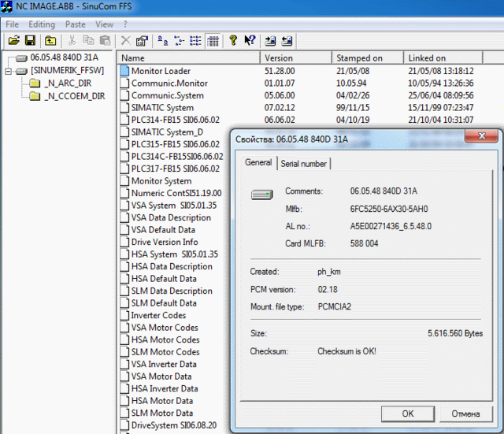Click the yellow question mark Help icon
Screen dimensions: 504x434
[233, 40]
